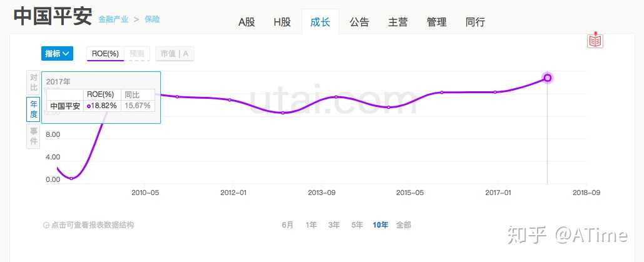Select the 年度 side tab
The image size is (644, 262).
33,109
